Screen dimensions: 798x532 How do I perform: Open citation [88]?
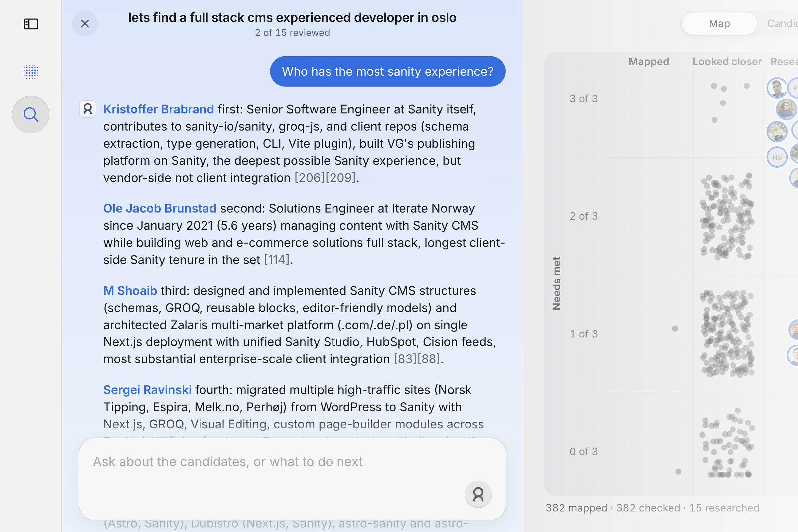429,359
